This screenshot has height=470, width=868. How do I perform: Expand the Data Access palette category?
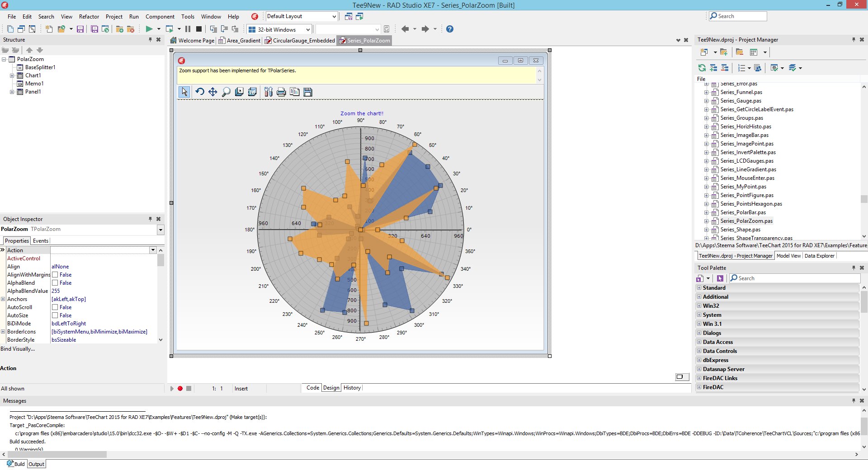click(699, 342)
